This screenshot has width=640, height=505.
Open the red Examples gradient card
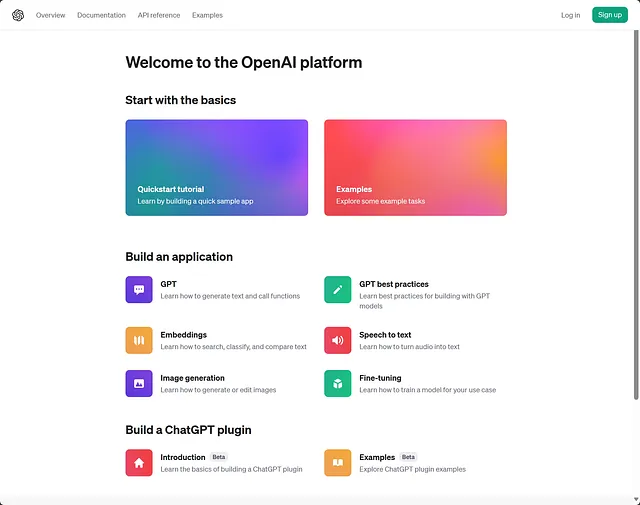[416, 167]
